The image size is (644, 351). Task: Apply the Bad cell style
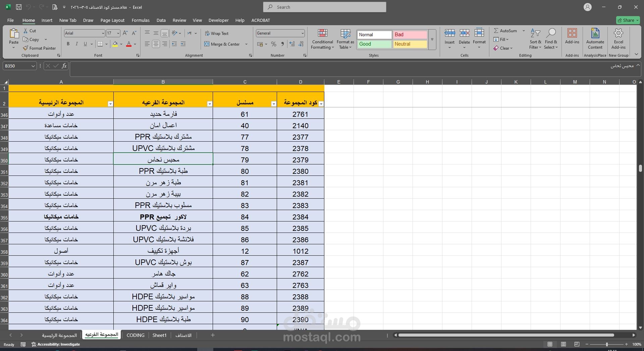410,35
